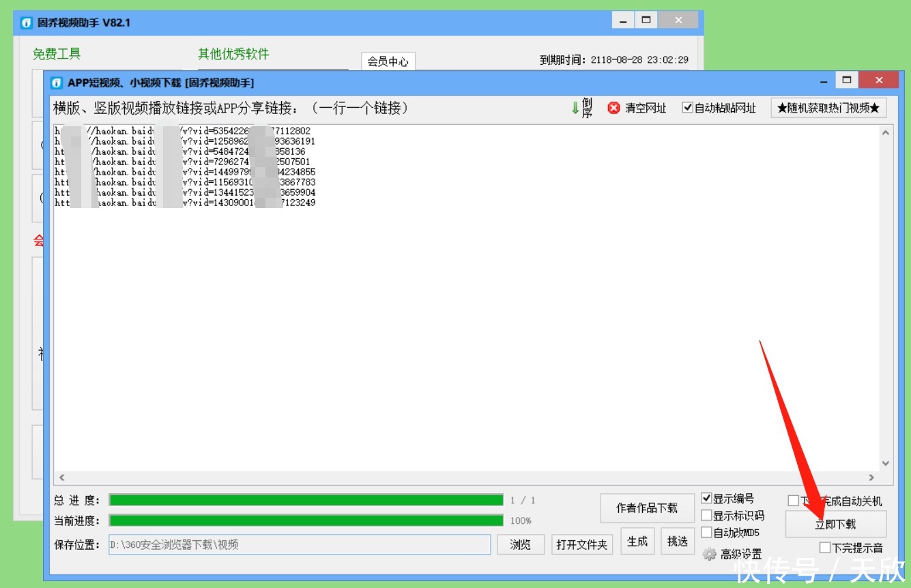Select the 会员中心 tab
911x588 pixels.
coord(387,61)
